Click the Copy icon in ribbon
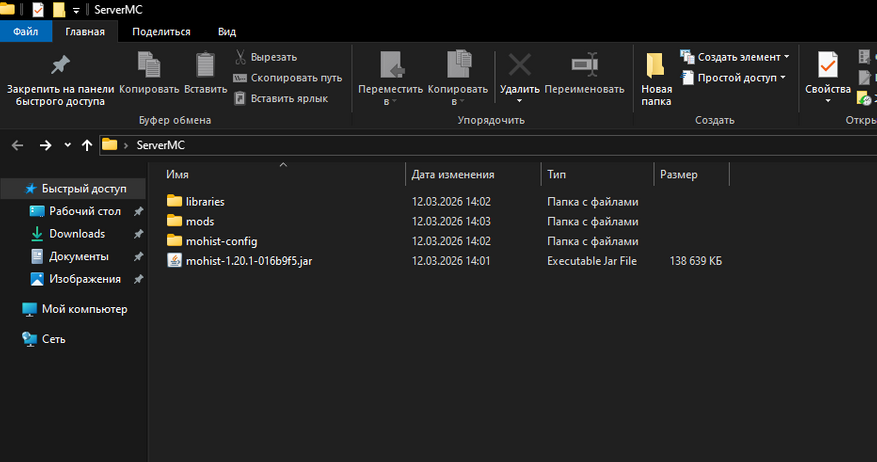877x462 pixels. click(149, 66)
